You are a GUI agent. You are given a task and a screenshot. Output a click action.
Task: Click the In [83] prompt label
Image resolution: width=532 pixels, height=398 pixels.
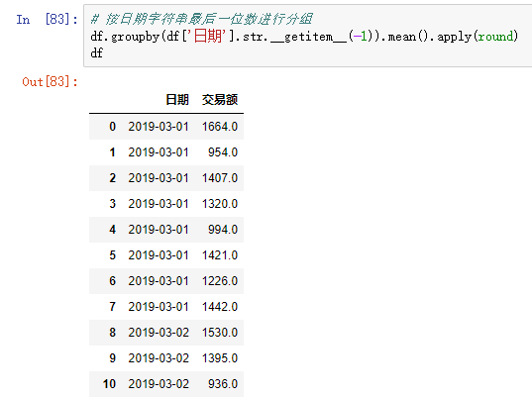(47, 20)
